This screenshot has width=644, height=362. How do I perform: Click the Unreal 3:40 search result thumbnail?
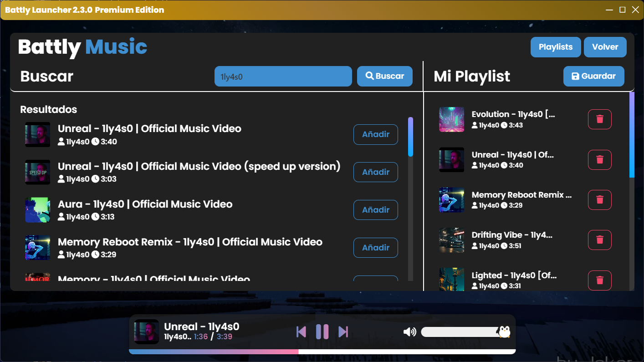(37, 134)
